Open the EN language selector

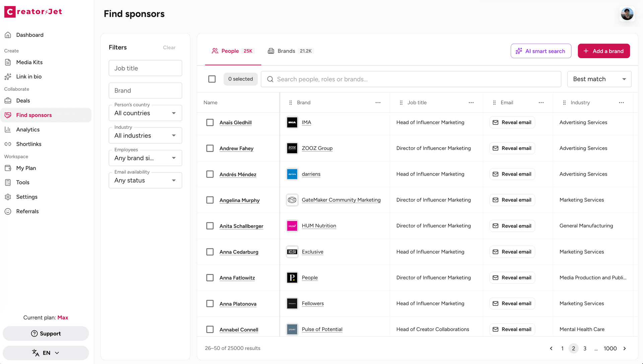tap(46, 353)
